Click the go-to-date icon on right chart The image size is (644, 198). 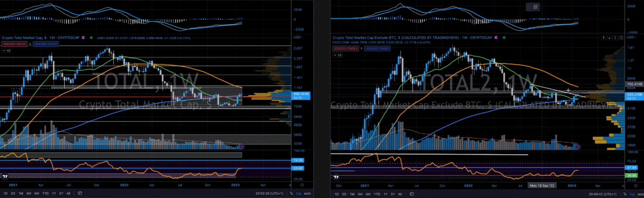[412, 194]
